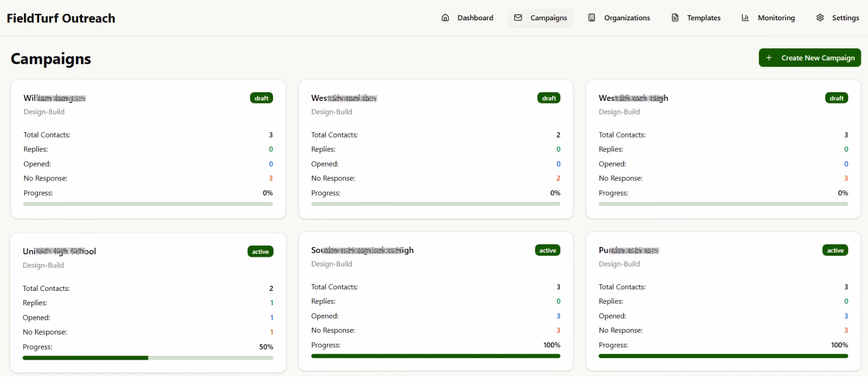The height and width of the screenshot is (377, 868).
Task: Click Create New Campaign button
Action: tap(810, 58)
